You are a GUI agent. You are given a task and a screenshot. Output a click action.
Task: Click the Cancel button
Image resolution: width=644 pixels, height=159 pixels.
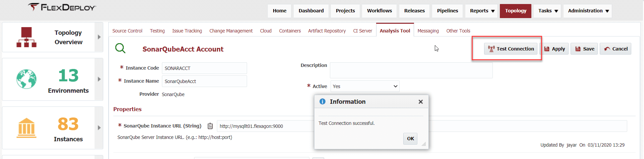[616, 49]
